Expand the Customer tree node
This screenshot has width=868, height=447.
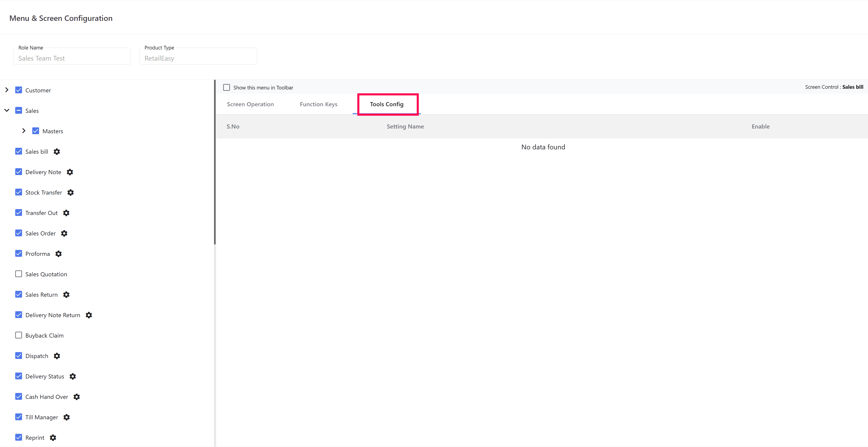tap(7, 90)
